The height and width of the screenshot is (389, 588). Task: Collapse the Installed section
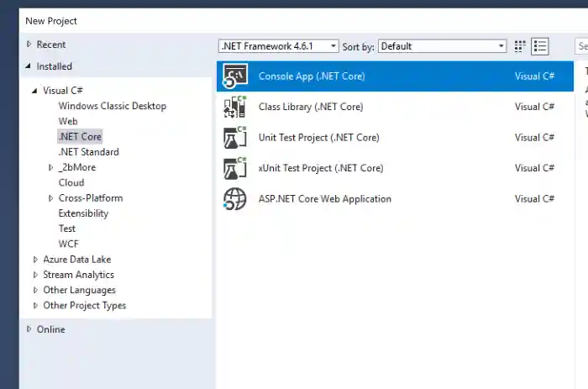tap(29, 66)
